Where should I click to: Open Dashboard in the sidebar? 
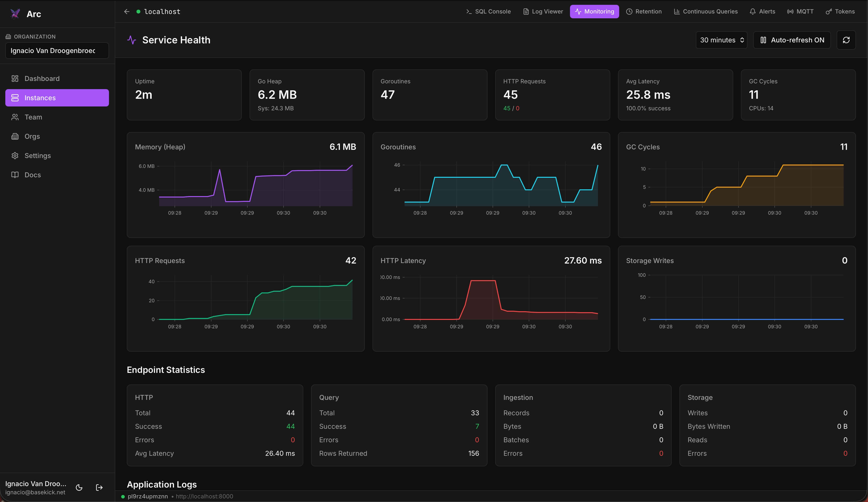(57, 79)
